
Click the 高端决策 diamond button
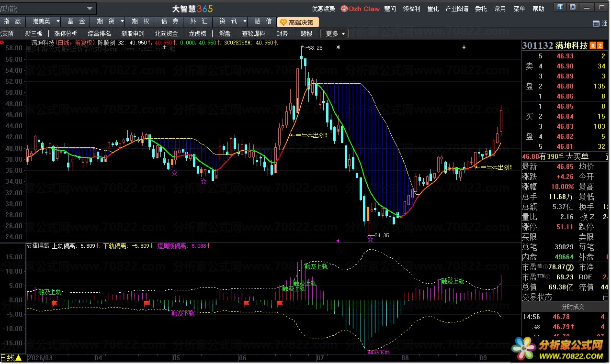click(x=297, y=22)
